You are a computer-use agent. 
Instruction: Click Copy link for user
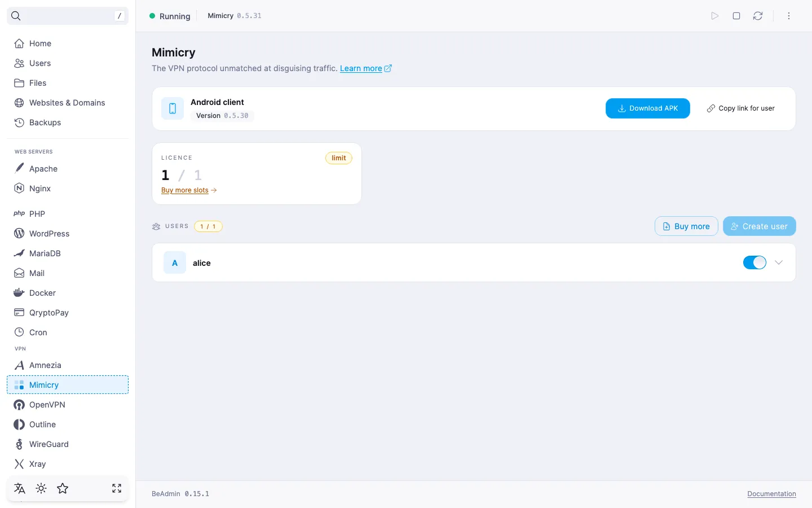741,108
